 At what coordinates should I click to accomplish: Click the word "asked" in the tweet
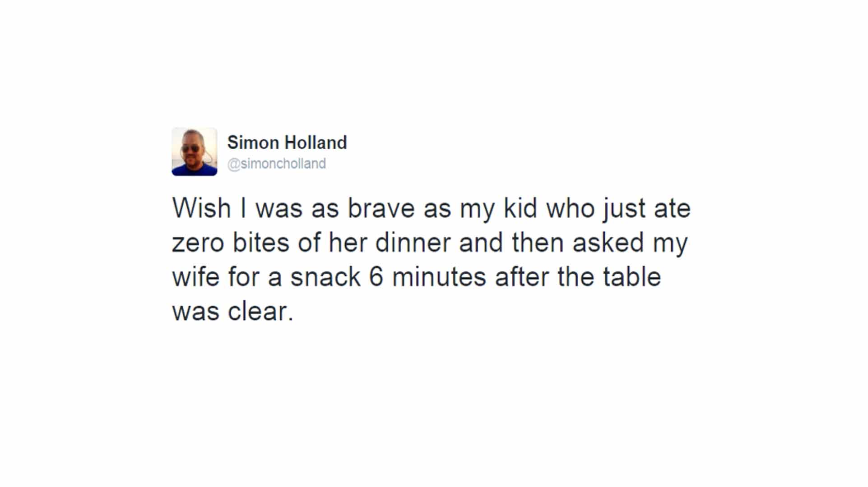coord(608,243)
